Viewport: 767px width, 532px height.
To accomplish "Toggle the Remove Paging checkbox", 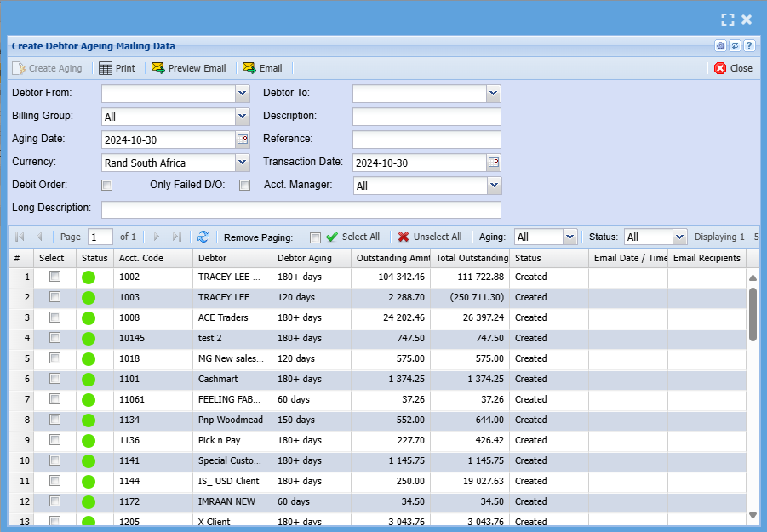I will coord(315,237).
